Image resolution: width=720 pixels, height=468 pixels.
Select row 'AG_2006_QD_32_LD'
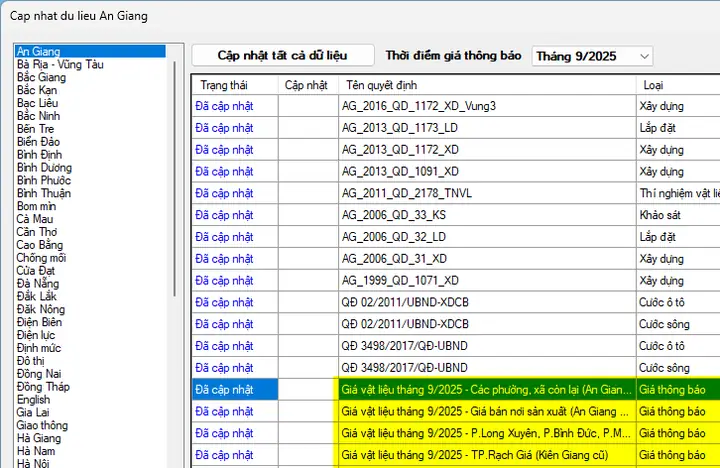[x=456, y=237]
